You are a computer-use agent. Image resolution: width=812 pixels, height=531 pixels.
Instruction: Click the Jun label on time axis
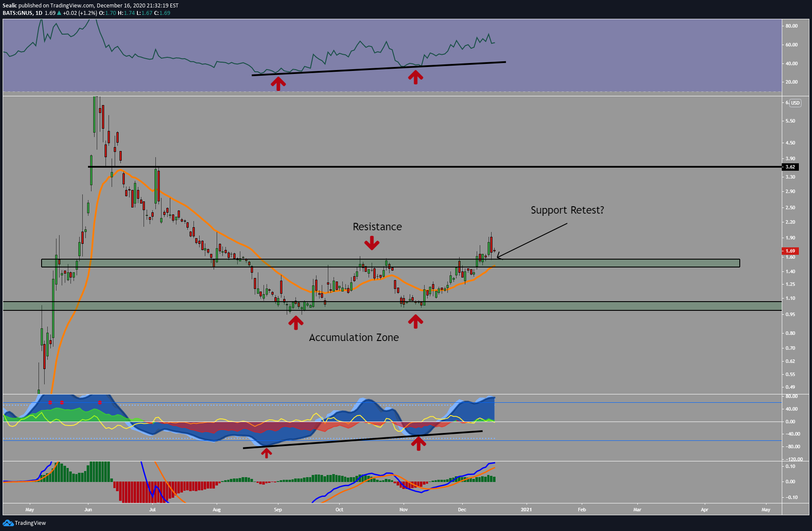pos(88,510)
